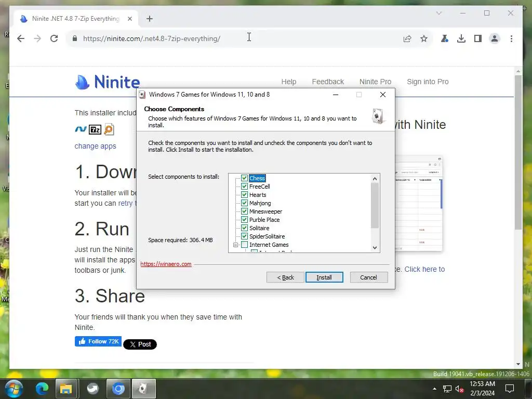Close the Ninite browser tab

click(129, 19)
